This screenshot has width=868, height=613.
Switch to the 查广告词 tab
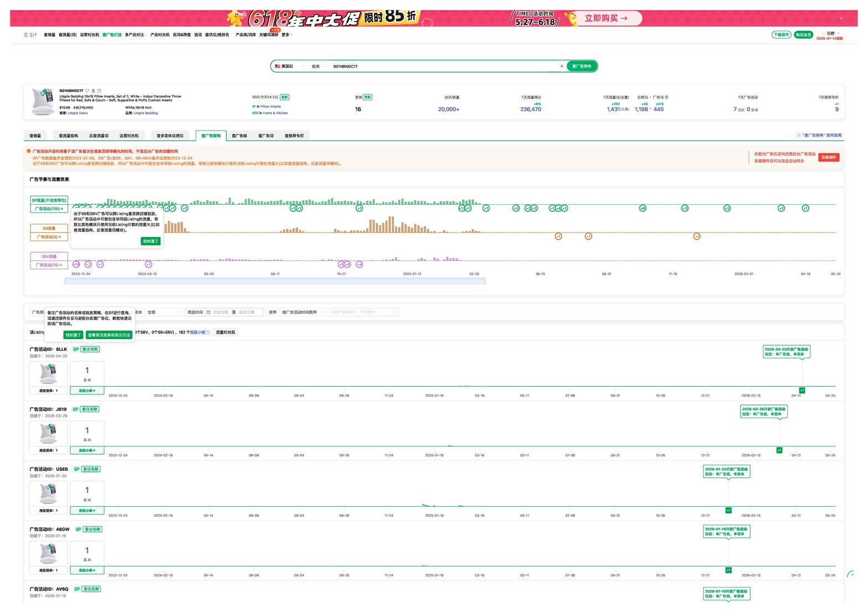pyautogui.click(x=266, y=136)
